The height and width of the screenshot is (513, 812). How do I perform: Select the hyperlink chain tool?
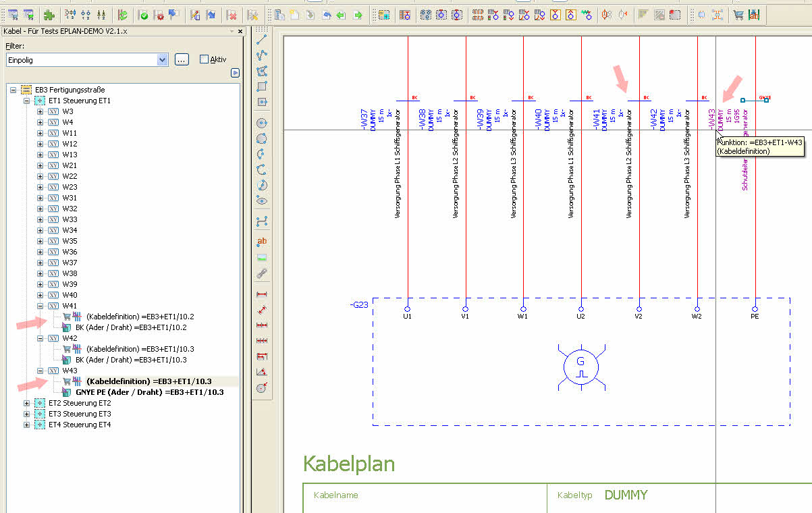coord(262,273)
